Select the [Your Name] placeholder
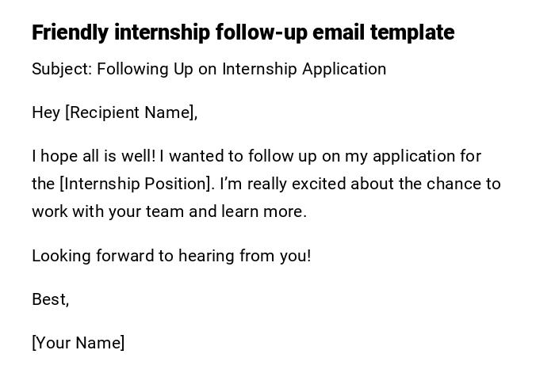The width and height of the screenshot is (555, 392). 78,343
